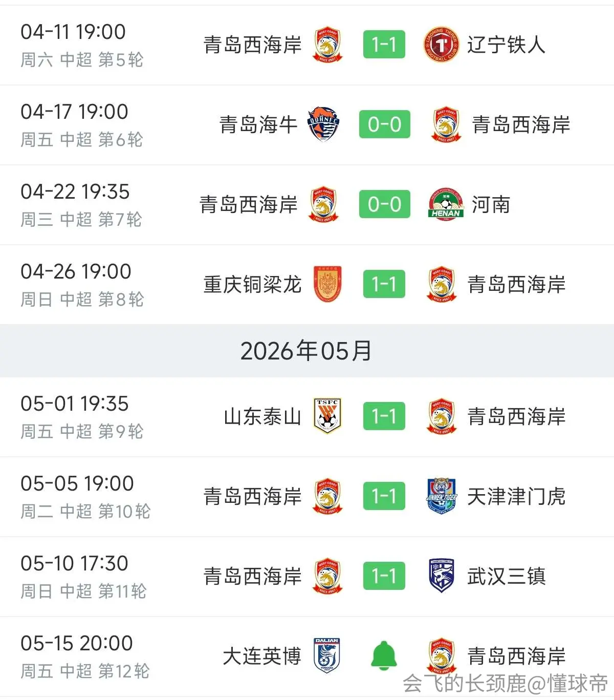Click the Dalian Yingbo club logo

(327, 655)
